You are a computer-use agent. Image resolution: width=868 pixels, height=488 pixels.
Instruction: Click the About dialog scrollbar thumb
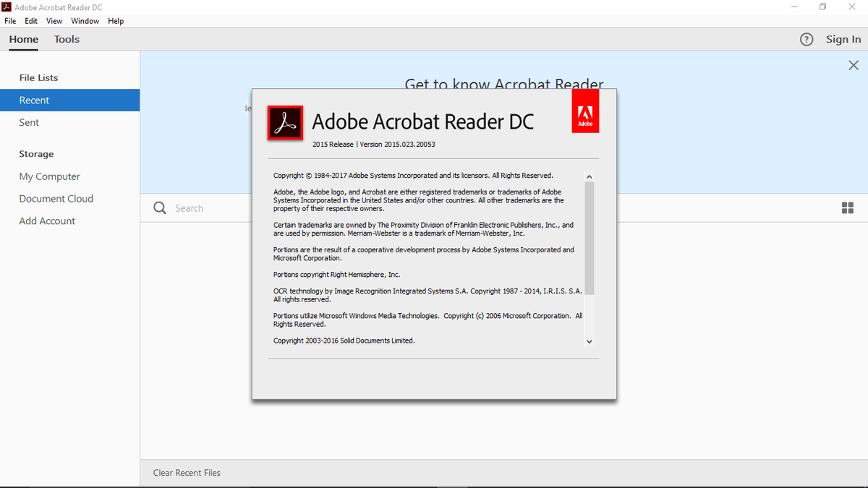point(589,238)
